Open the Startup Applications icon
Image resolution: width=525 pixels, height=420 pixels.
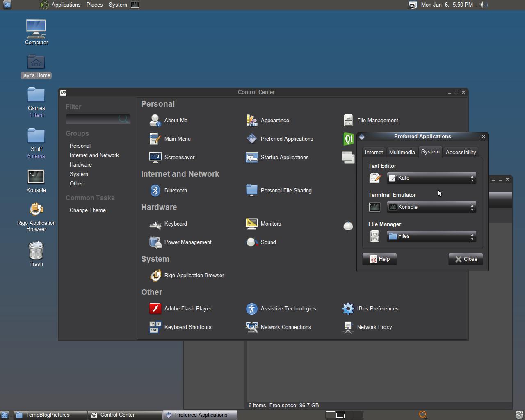tap(251, 157)
